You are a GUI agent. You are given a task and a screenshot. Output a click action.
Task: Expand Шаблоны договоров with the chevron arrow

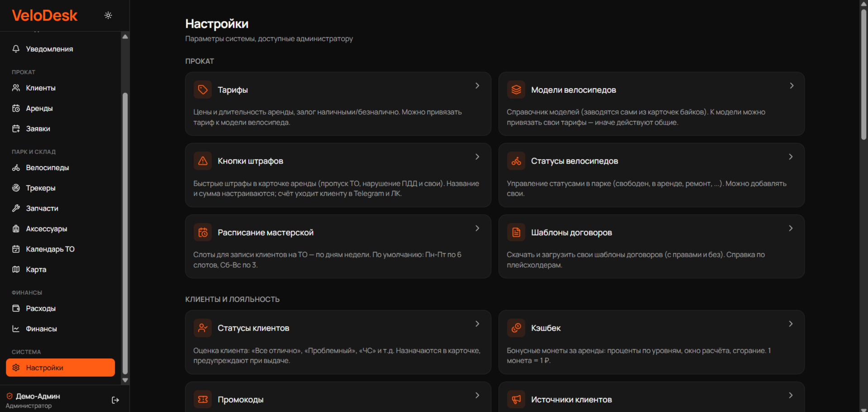(791, 228)
